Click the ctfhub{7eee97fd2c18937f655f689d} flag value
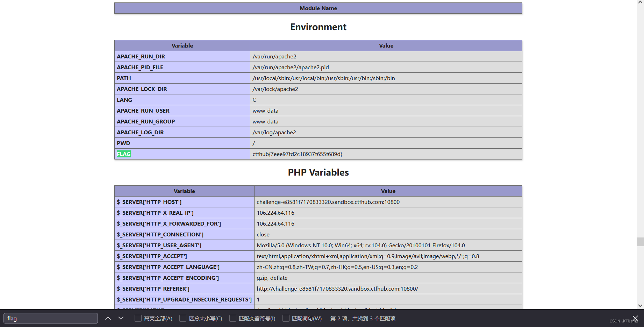Screen dimensions: 644x327 297,154
